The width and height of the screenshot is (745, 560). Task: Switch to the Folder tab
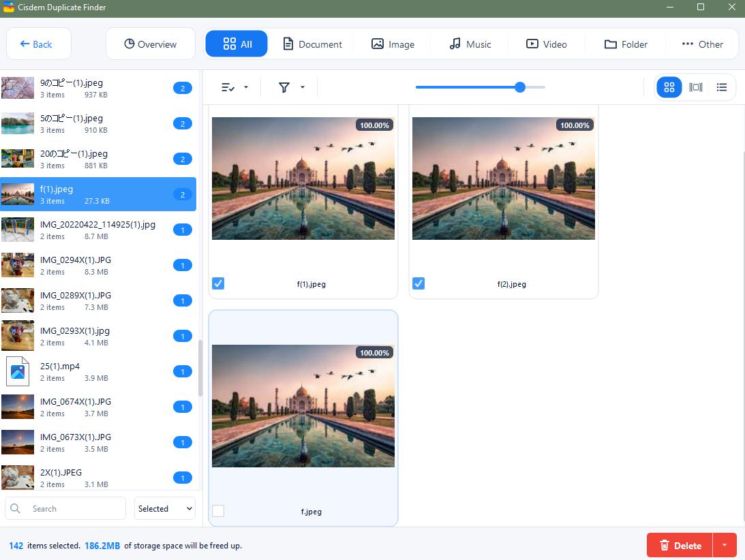[626, 44]
